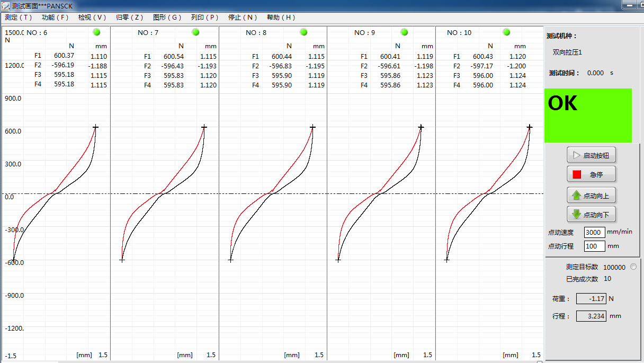
Task: Click the green OK result status panel
Action: [x=588, y=116]
